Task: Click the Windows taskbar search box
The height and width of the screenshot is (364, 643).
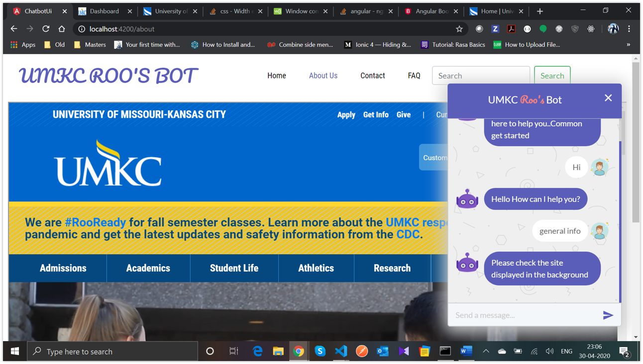Action: 112,352
